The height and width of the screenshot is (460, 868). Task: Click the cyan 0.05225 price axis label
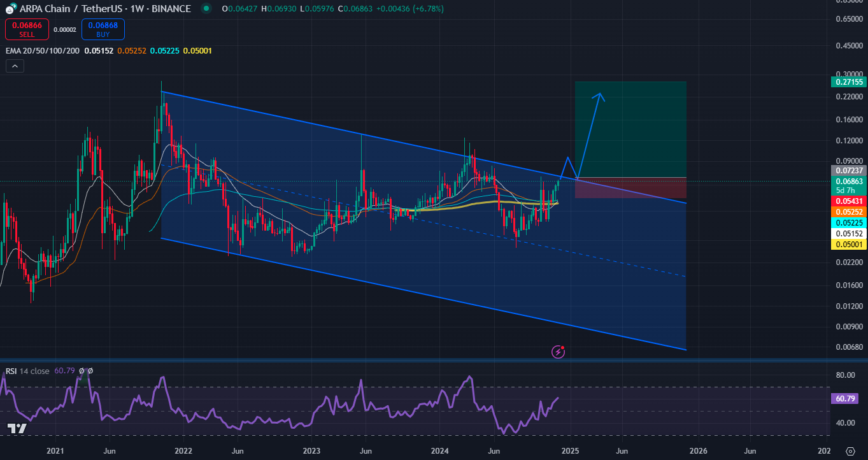click(x=848, y=222)
